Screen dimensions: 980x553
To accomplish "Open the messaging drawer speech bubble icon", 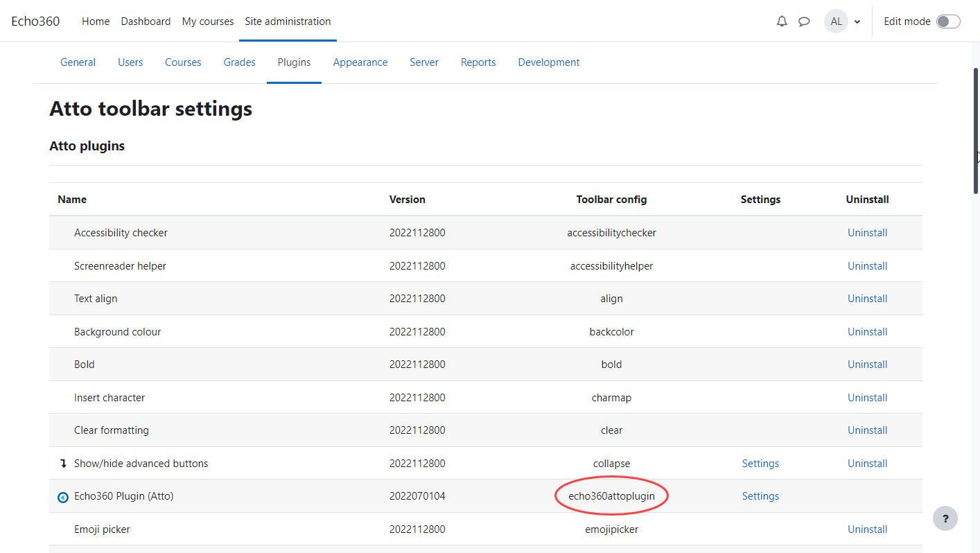I will [804, 21].
